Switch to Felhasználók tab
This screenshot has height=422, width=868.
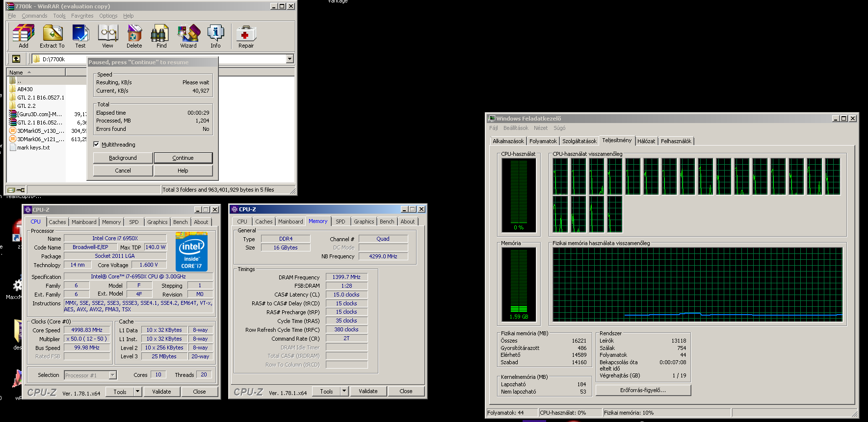pos(676,141)
